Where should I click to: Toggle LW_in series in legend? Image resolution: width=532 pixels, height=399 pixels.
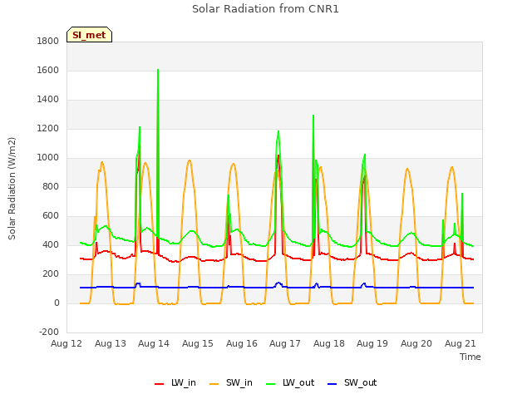pos(175,382)
